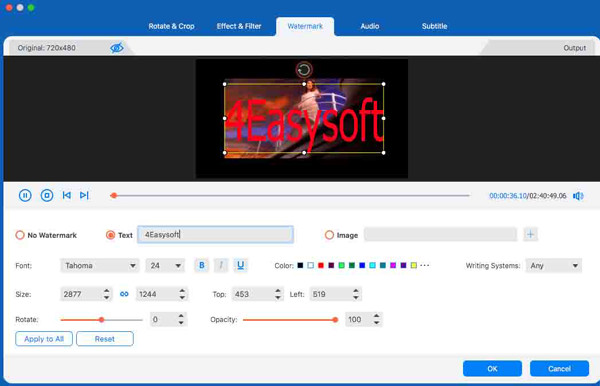Mute the volume speaker icon
Screen dimensions: 600x386
pyautogui.click(x=578, y=196)
